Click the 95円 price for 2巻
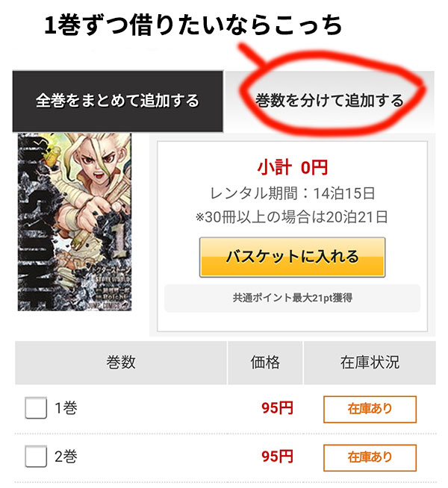 click(278, 457)
